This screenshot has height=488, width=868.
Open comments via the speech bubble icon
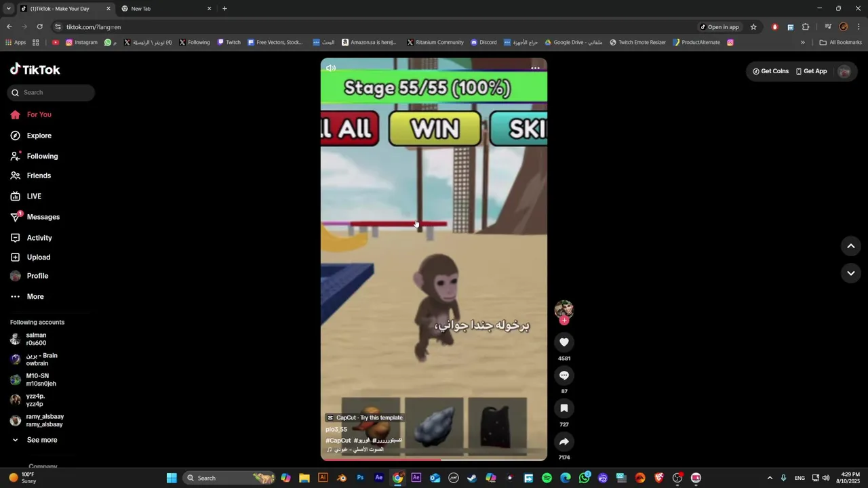564,375
